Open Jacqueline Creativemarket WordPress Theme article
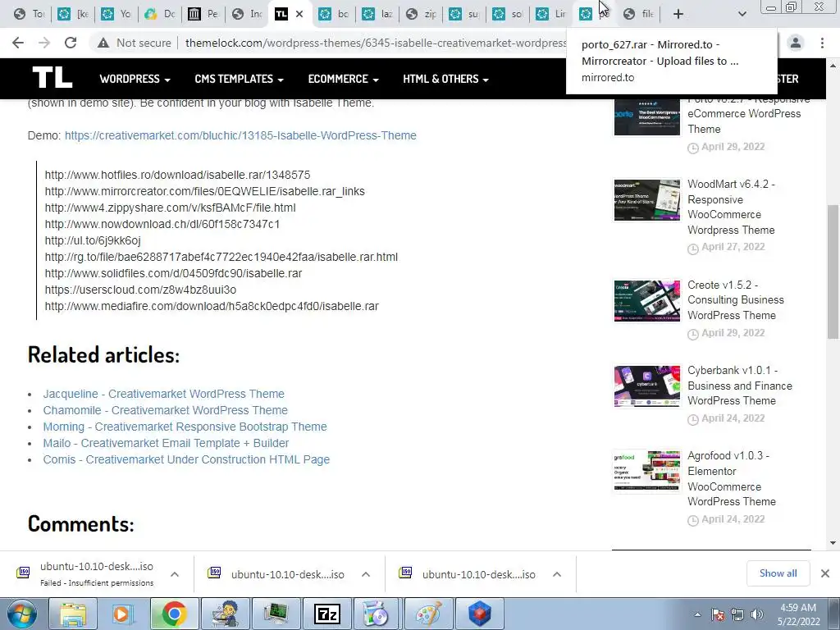This screenshot has height=630, width=840. (x=164, y=394)
